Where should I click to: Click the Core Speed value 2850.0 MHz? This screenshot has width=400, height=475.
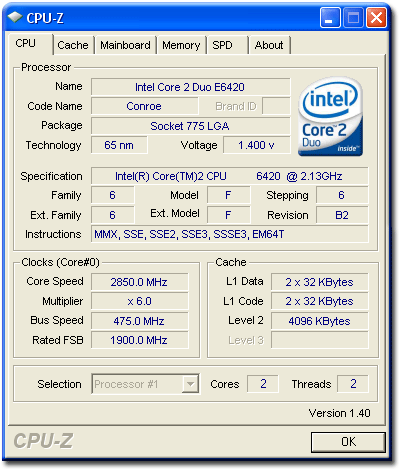click(x=140, y=282)
